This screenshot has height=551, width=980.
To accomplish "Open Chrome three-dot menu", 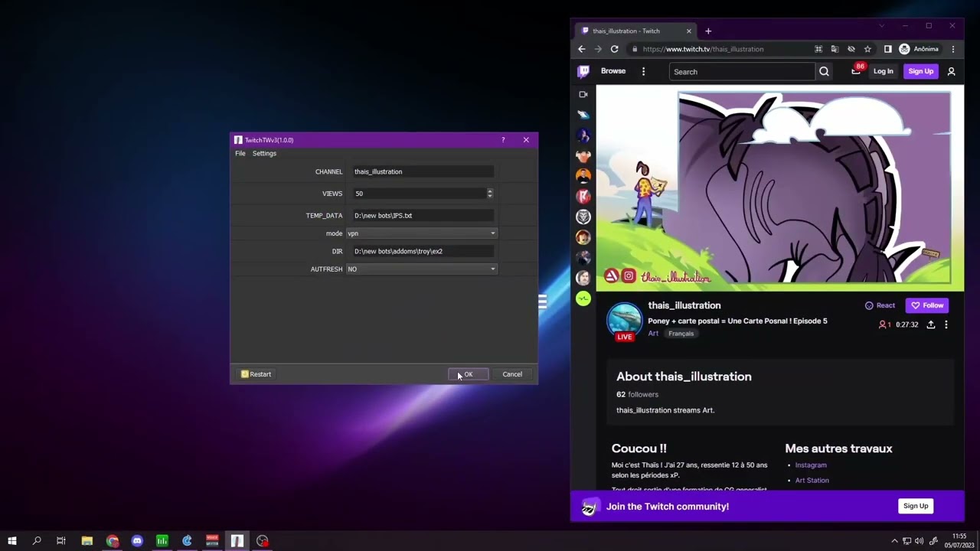I will click(x=953, y=49).
